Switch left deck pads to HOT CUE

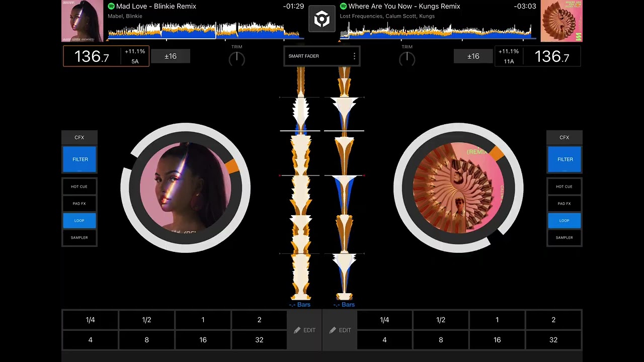coord(79,187)
